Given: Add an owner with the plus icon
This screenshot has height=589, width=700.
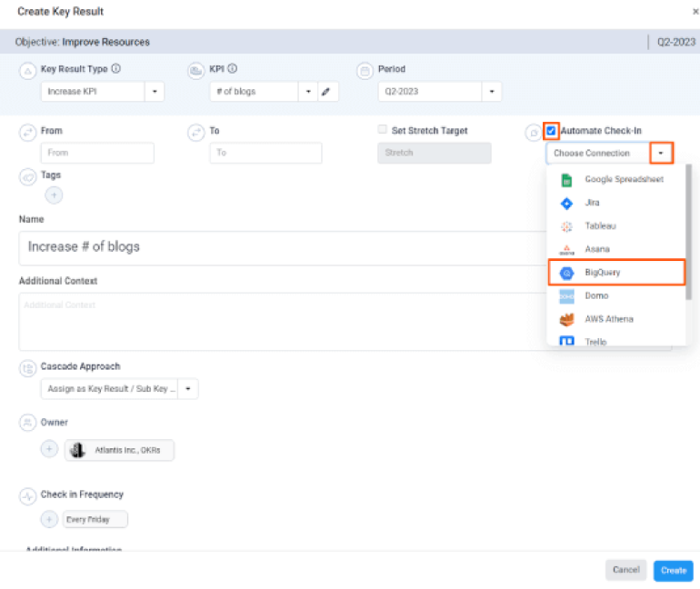Looking at the screenshot, I should click(50, 449).
